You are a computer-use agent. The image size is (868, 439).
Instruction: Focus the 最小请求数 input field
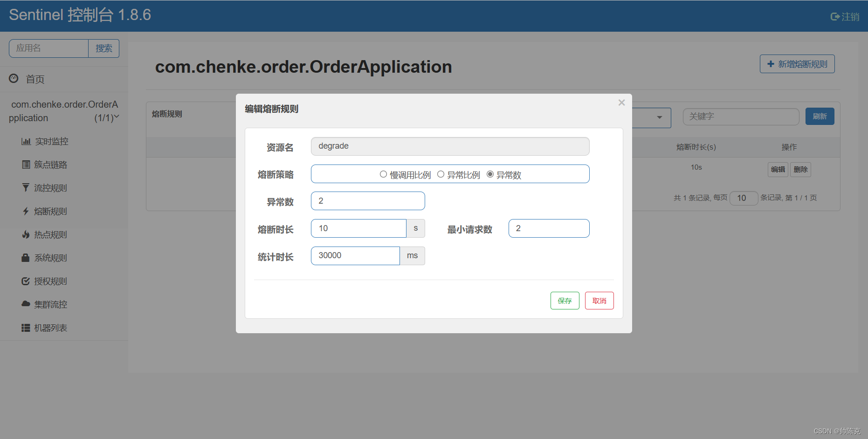pos(549,228)
